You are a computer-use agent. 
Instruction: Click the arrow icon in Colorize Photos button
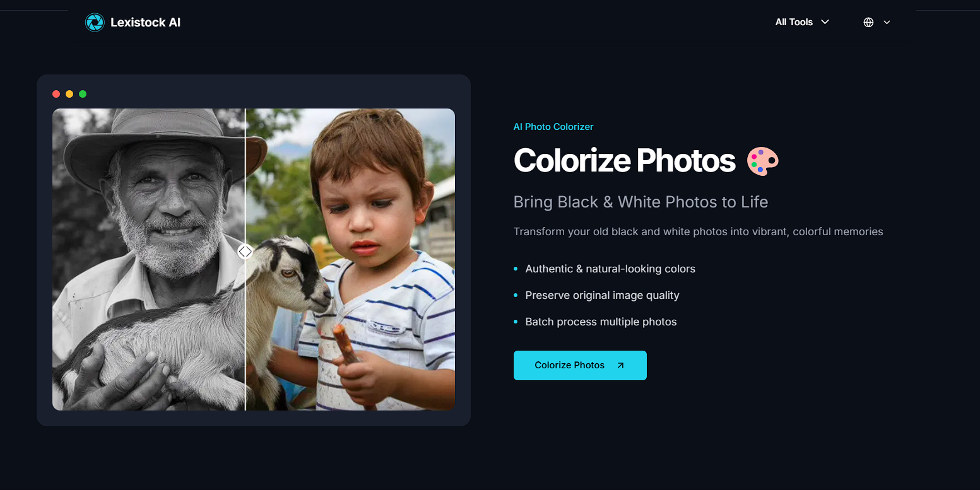620,365
